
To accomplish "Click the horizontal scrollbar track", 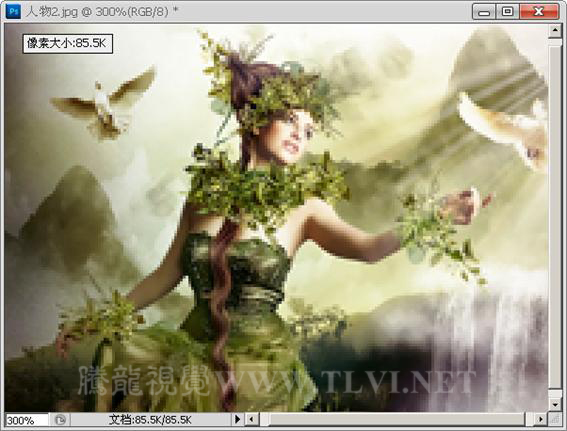I will coord(396,420).
